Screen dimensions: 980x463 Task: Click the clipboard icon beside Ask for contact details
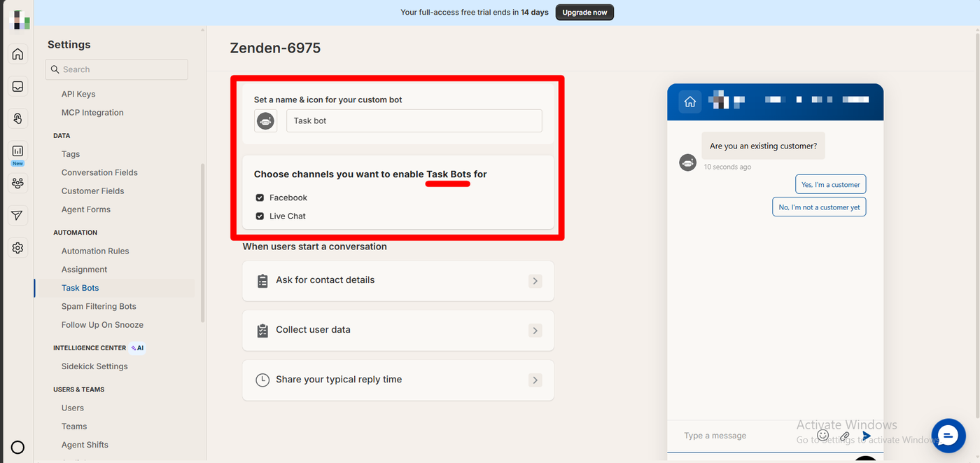click(x=262, y=281)
